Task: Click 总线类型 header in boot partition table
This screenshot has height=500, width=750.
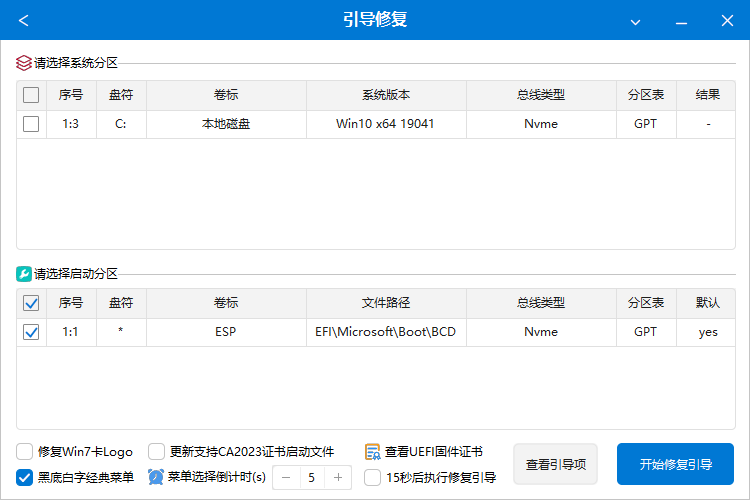Action: point(541,303)
